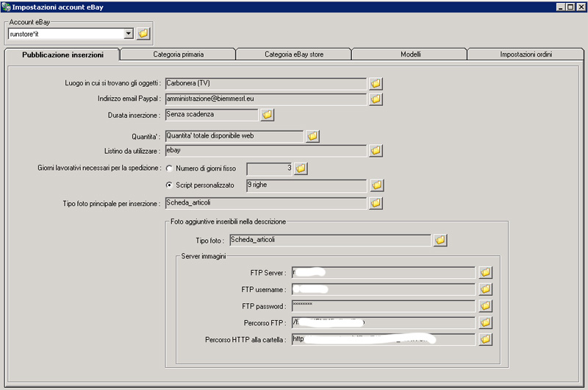Switch to Categoria eBay store tab
Viewport: 588px width, 390px height.
294,54
